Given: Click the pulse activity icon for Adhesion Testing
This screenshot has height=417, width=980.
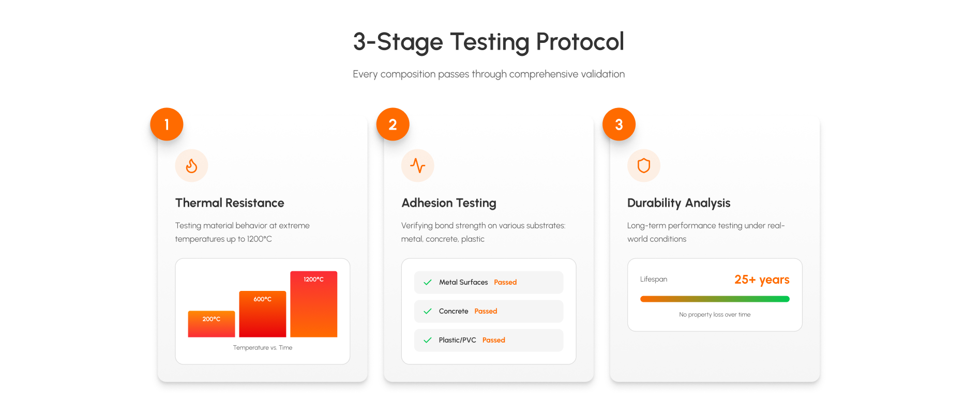Looking at the screenshot, I should click(x=417, y=166).
